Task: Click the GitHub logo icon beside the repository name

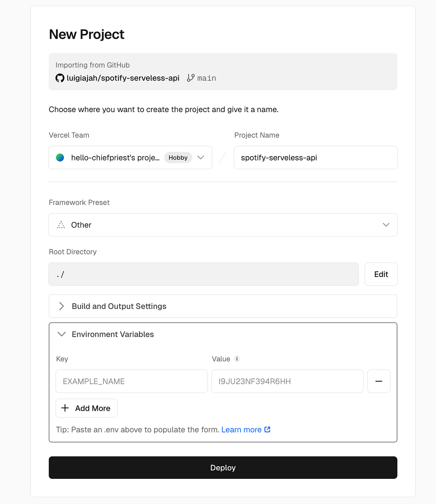Action: coord(60,78)
